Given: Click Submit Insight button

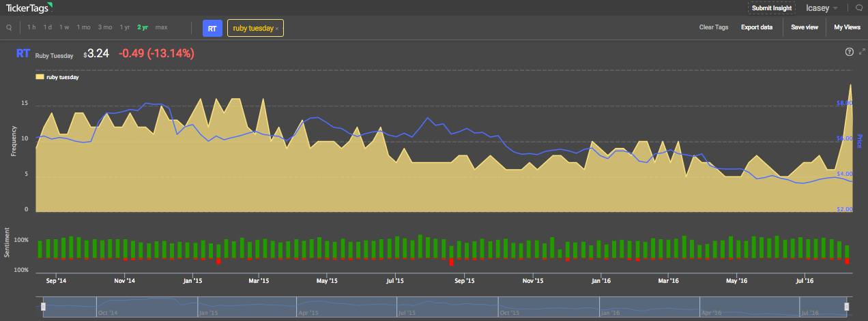Looking at the screenshot, I should pos(772,8).
